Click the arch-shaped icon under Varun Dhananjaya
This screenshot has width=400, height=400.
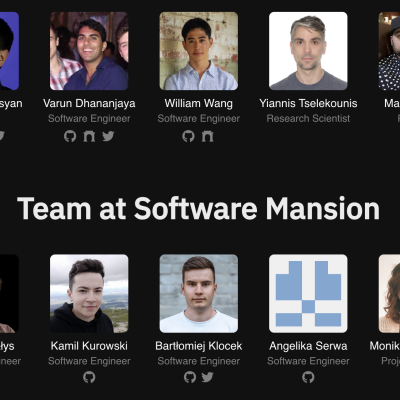(x=89, y=136)
